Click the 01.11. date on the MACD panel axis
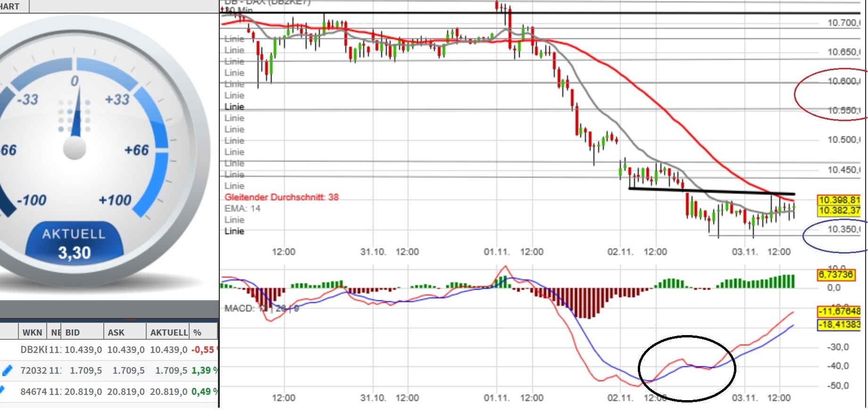The width and height of the screenshot is (868, 410). [497, 398]
